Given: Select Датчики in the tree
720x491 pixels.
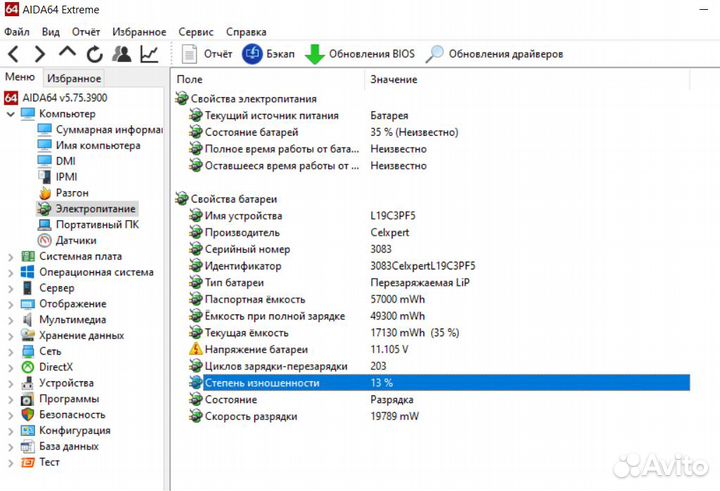Looking at the screenshot, I should click(x=67, y=240).
